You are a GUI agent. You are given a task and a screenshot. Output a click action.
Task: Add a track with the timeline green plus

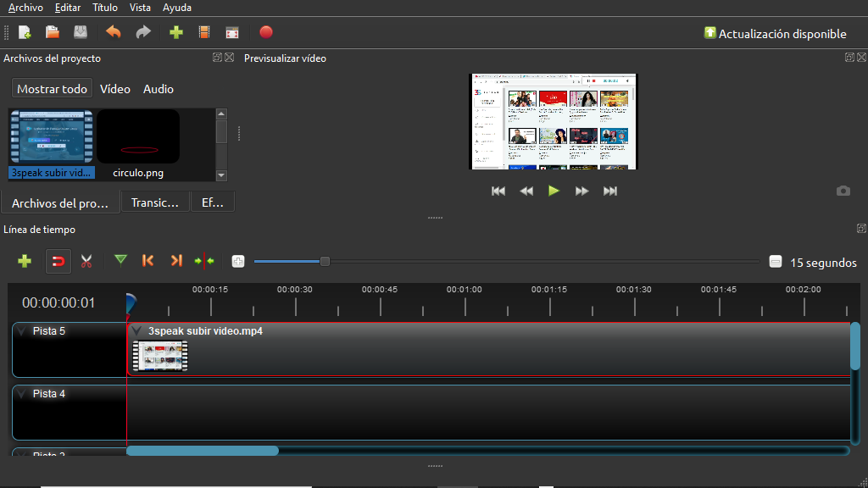pyautogui.click(x=25, y=261)
